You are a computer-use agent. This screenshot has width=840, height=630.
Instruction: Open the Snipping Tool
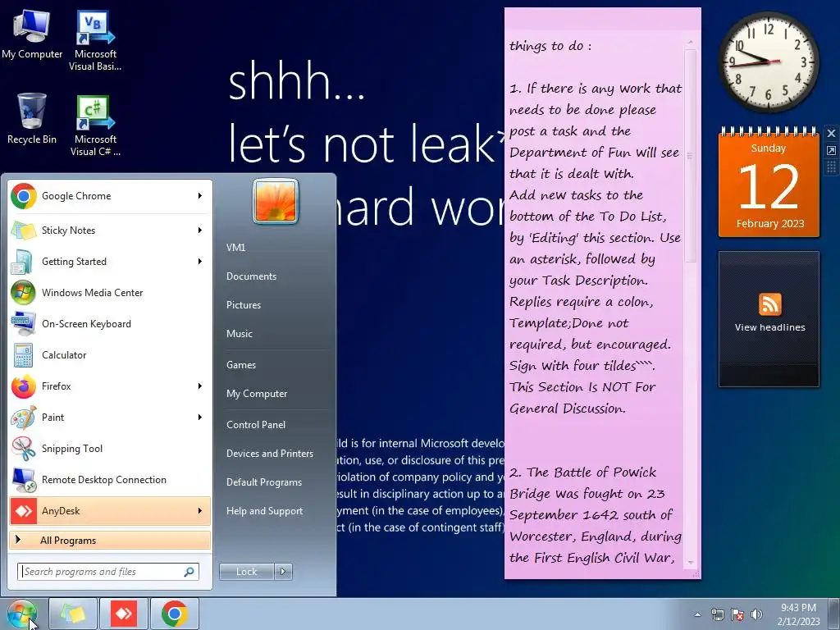pyautogui.click(x=110, y=449)
